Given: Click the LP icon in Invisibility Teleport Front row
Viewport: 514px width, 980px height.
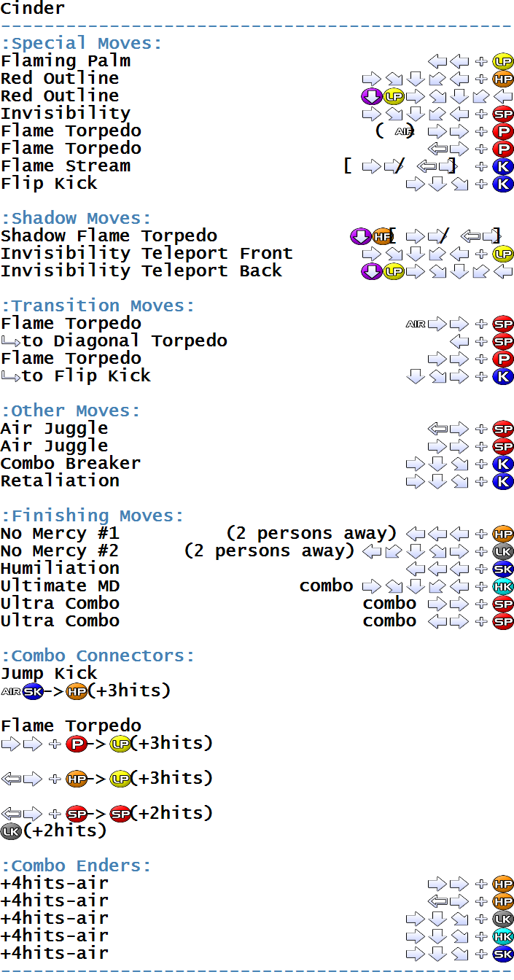Looking at the screenshot, I should pos(503,254).
